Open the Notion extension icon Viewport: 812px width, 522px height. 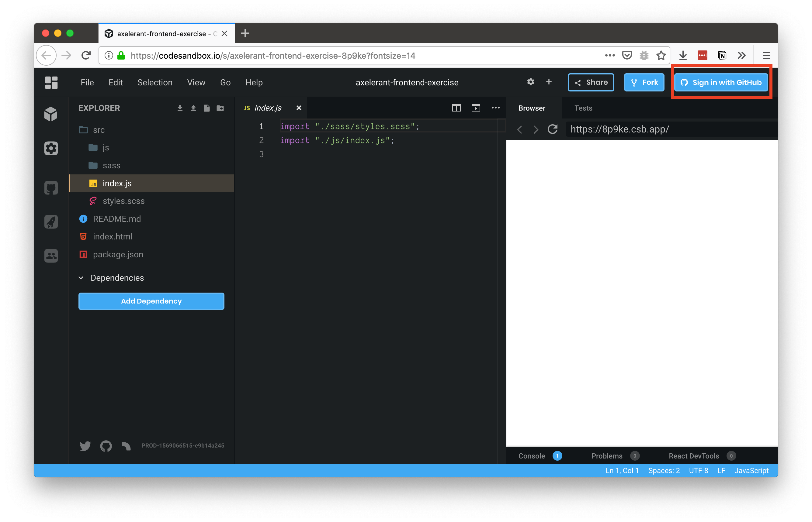click(x=722, y=55)
